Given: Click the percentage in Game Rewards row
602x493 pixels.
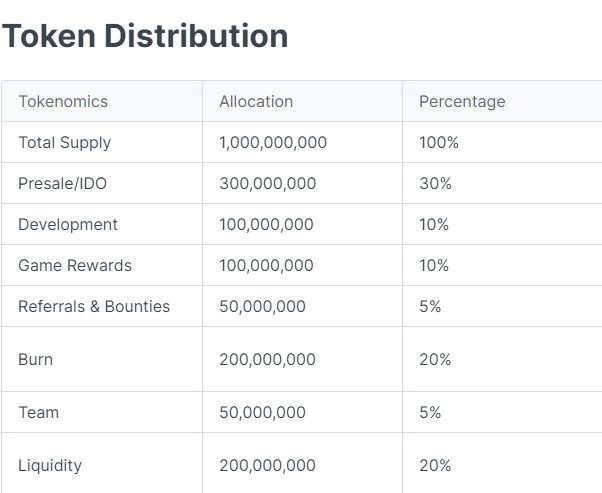Looking at the screenshot, I should tap(434, 265).
